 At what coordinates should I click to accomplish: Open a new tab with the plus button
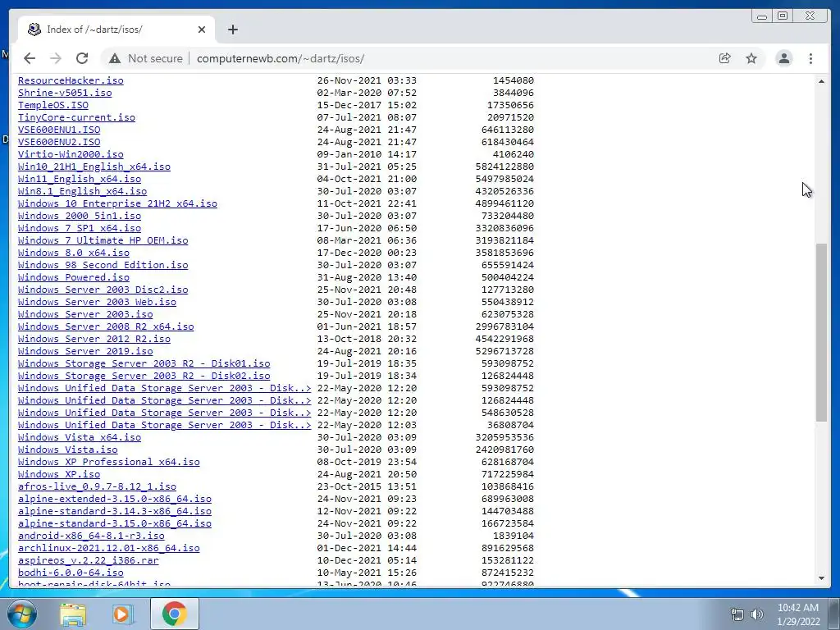(232, 30)
